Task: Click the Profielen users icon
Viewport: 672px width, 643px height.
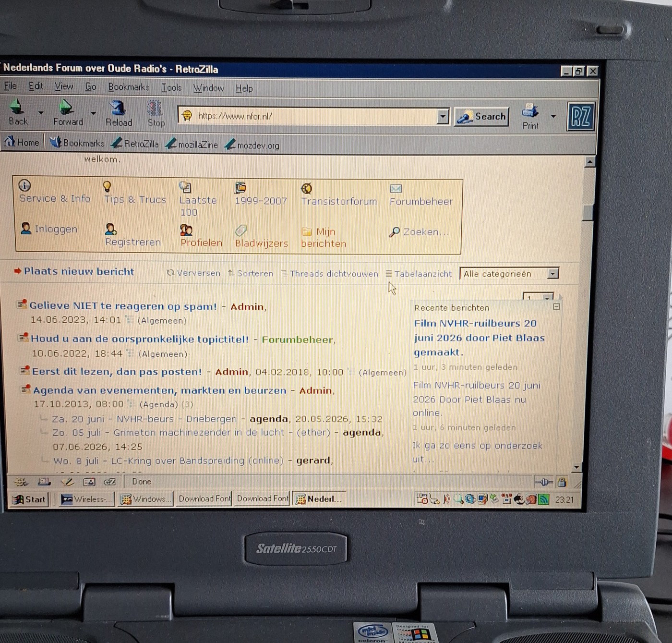Action: pyautogui.click(x=186, y=230)
